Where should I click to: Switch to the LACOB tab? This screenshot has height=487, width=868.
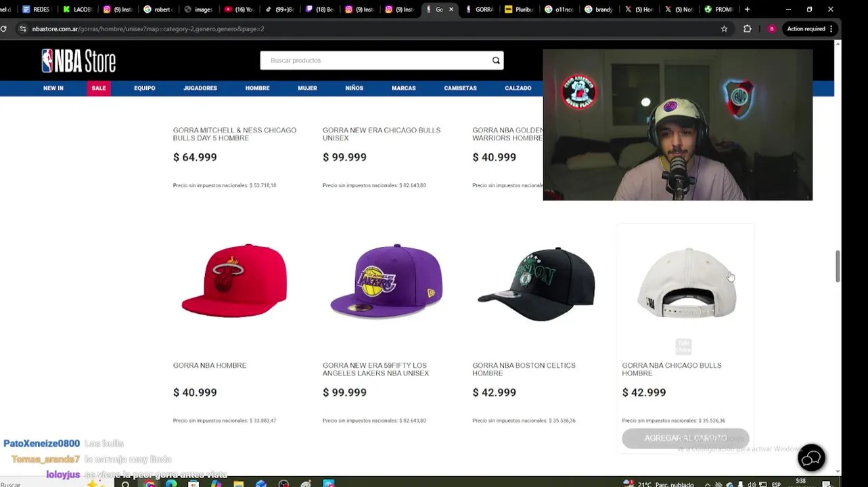click(76, 9)
